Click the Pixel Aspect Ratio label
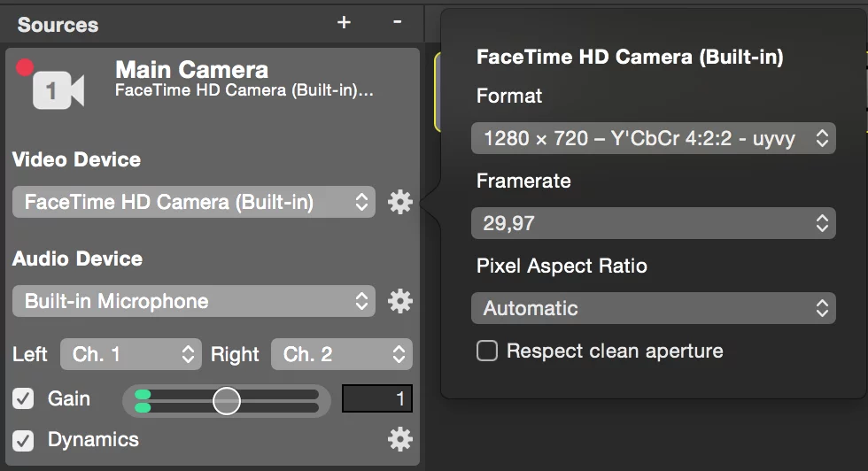The width and height of the screenshot is (868, 471). 562,266
